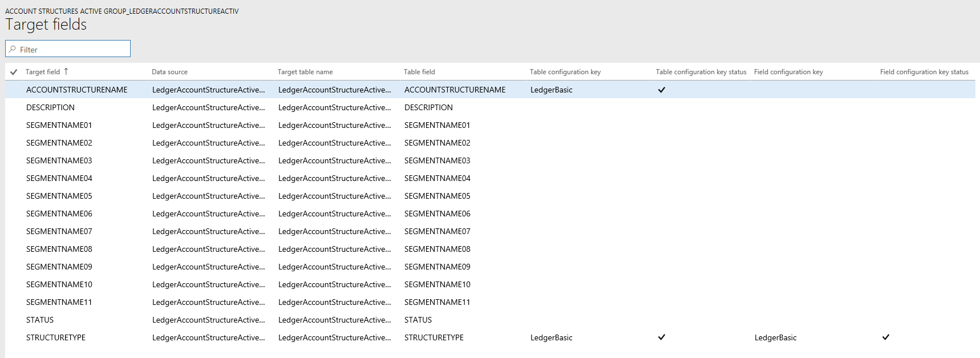
Task: Click LedgerBasic field configuration key for STRUCTURETYPE
Action: (775, 337)
